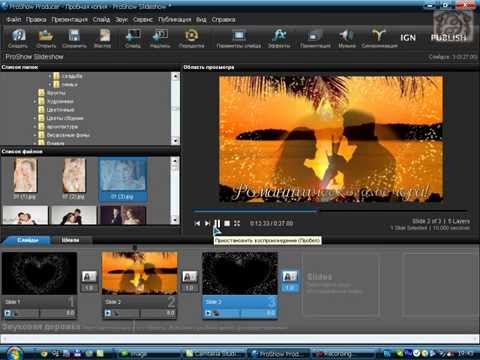Screen dimensions: 480x360
Task: Select first portrait image in file list
Action: click(25, 176)
